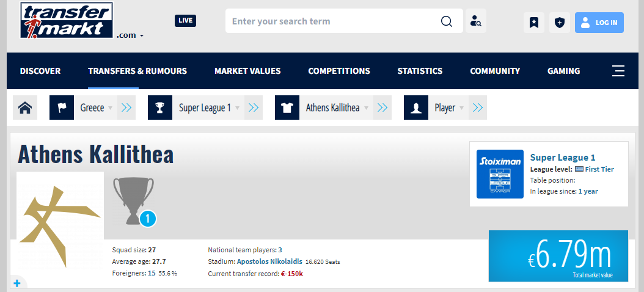Viewport: 644px width, 292px height.
Task: Focus the search term input field
Action: pos(333,21)
